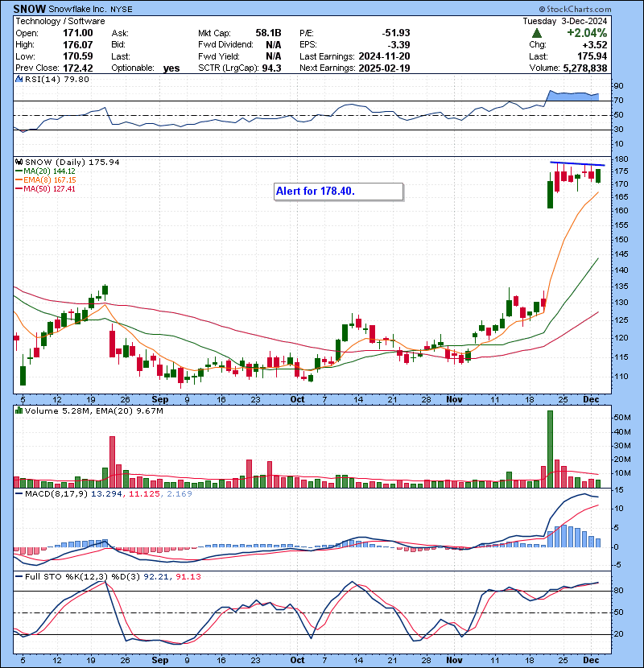Screen dimensions: 644x668
Task: Click the NYSE exchange label
Action: 122,10
